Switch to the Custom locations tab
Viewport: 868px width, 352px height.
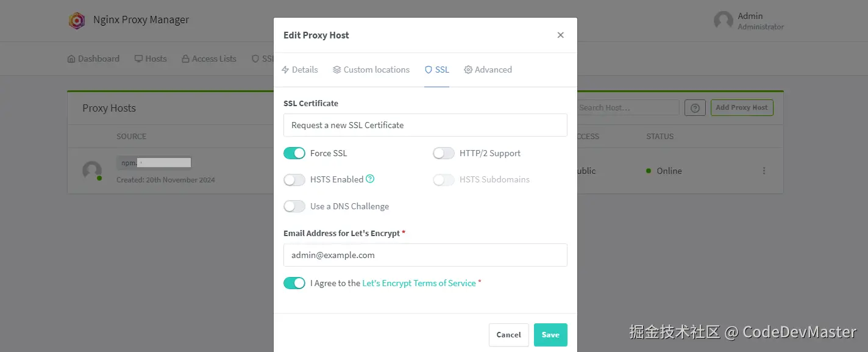pos(371,70)
